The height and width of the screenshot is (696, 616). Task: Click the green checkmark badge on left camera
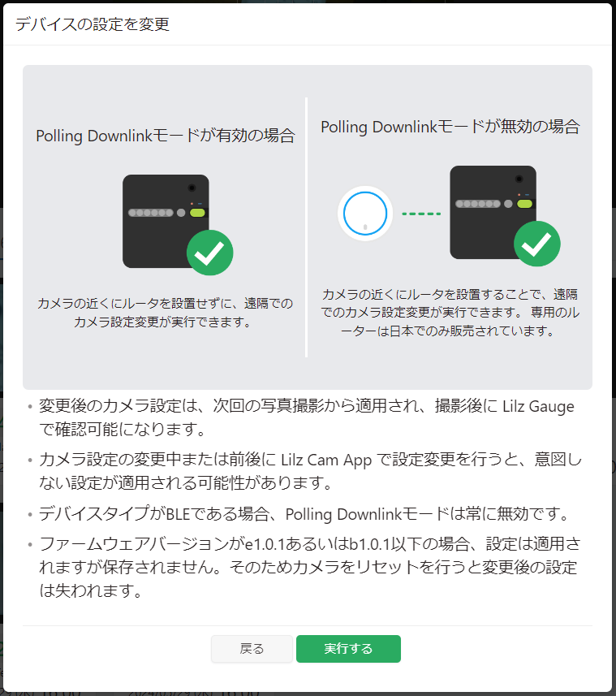tap(209, 253)
